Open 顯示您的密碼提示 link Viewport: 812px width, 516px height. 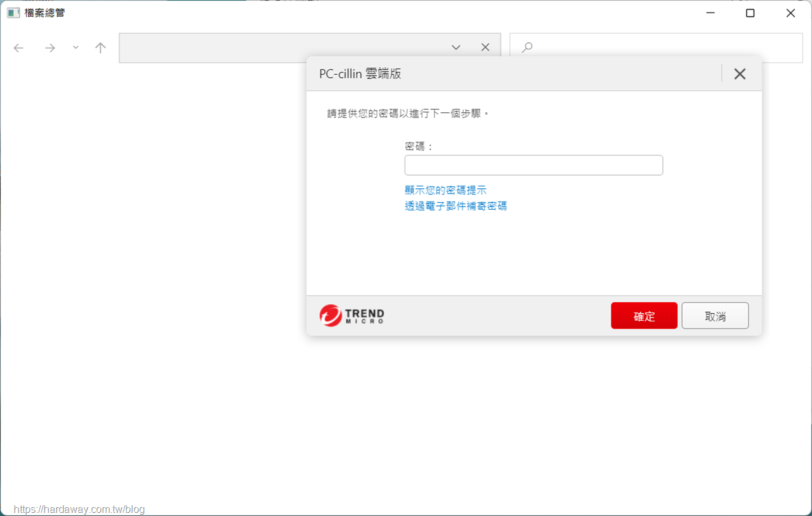click(x=446, y=190)
